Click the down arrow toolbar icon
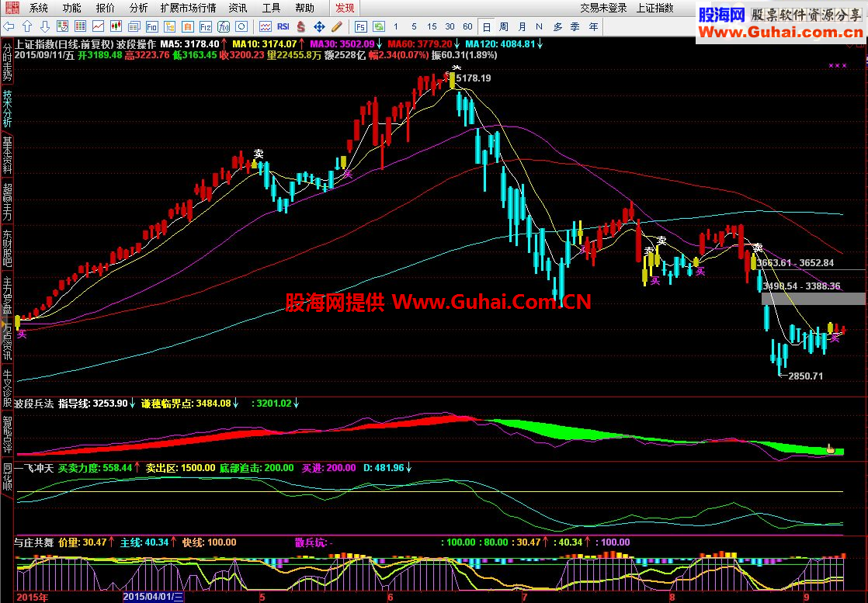The height and width of the screenshot is (603, 868). (45, 26)
